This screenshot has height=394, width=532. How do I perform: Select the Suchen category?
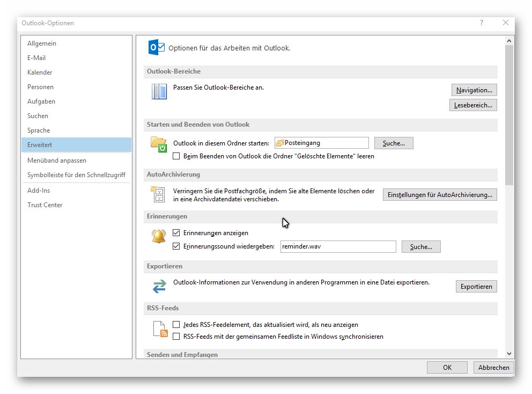click(76, 116)
